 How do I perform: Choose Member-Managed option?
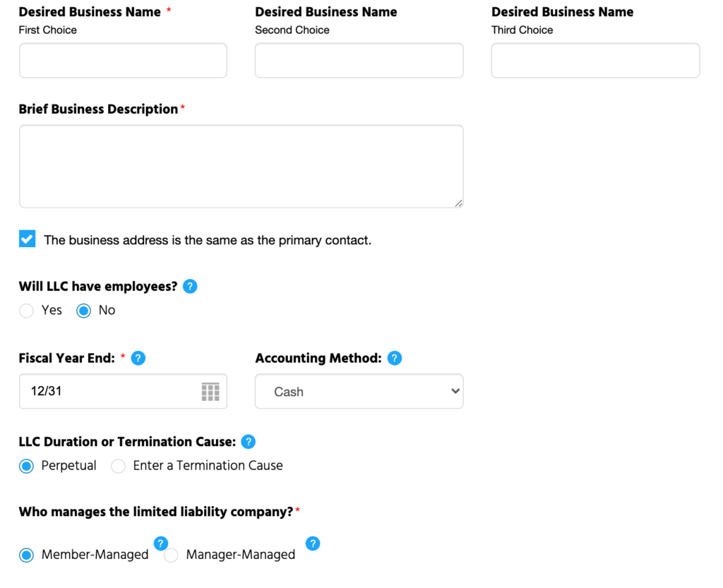click(x=26, y=555)
